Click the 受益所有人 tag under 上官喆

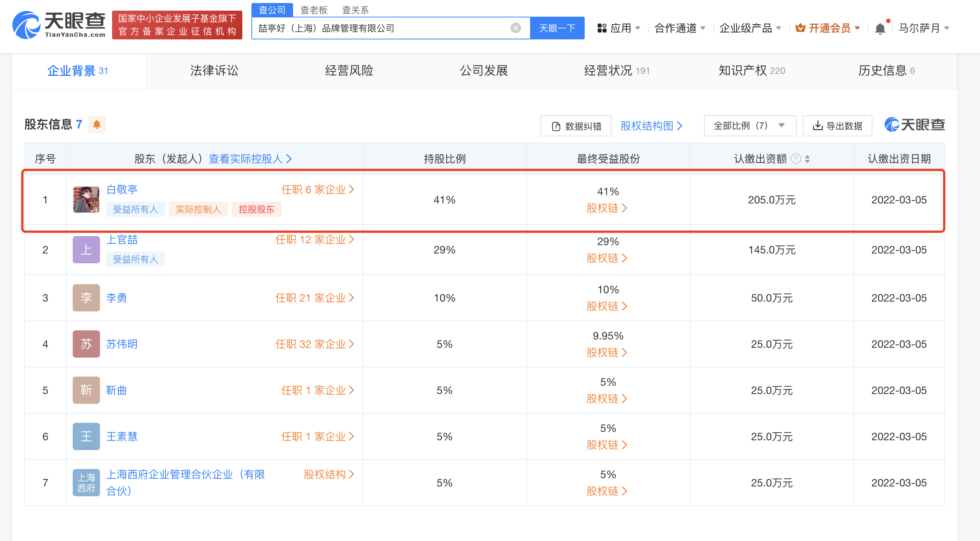click(x=136, y=260)
